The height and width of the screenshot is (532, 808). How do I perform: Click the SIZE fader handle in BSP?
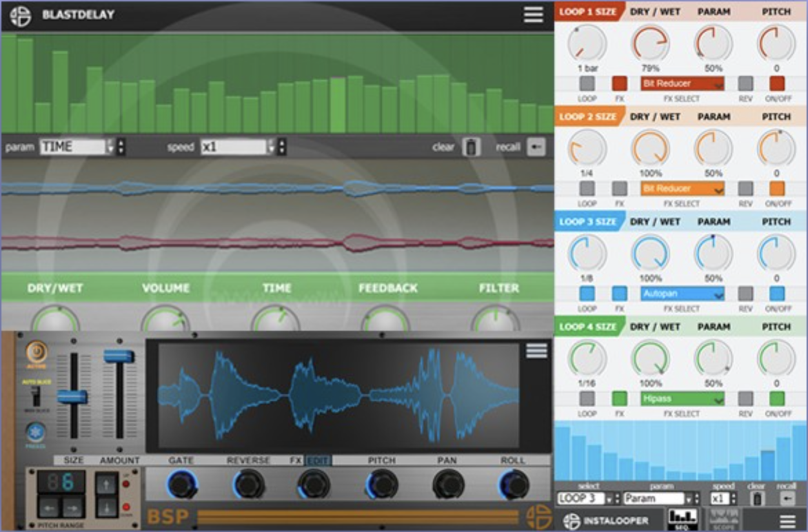[x=72, y=396]
